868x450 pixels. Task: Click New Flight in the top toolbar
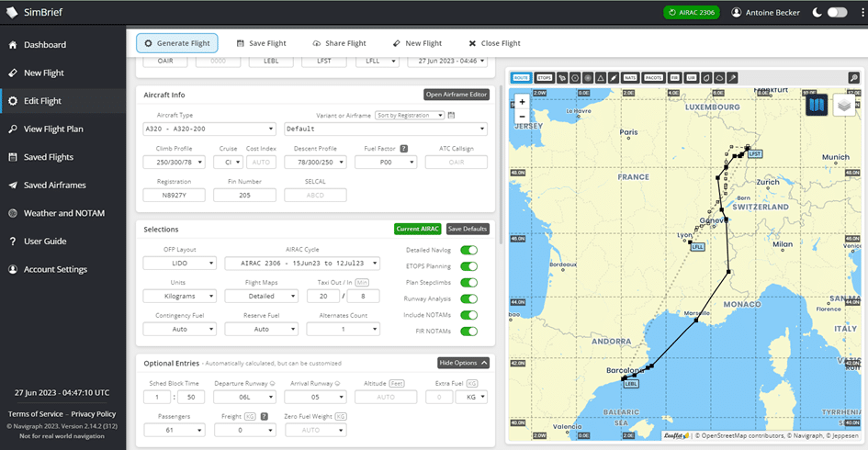417,43
